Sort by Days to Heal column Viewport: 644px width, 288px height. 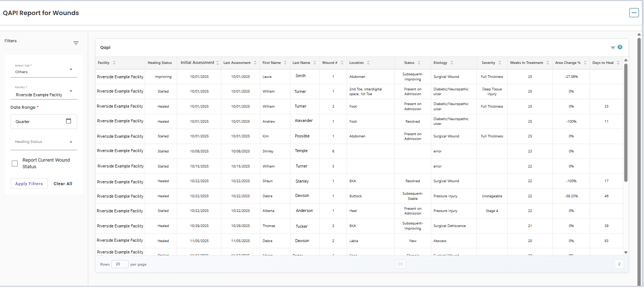click(618, 63)
